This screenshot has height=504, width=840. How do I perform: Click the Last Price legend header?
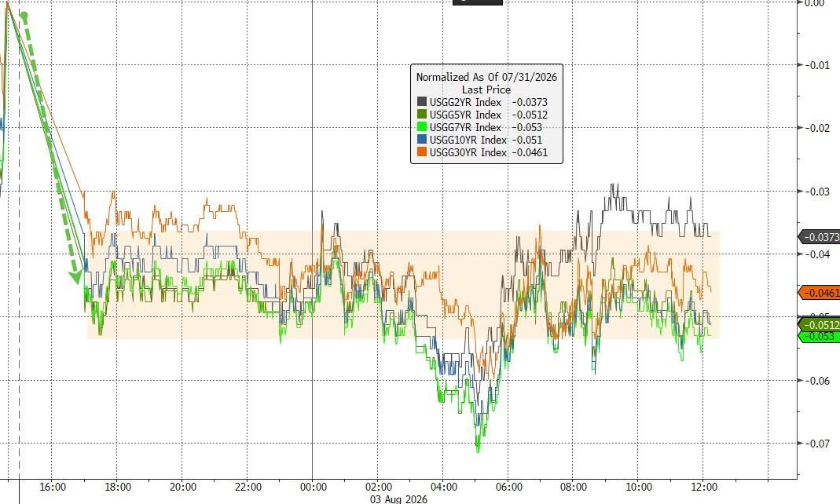coord(486,89)
